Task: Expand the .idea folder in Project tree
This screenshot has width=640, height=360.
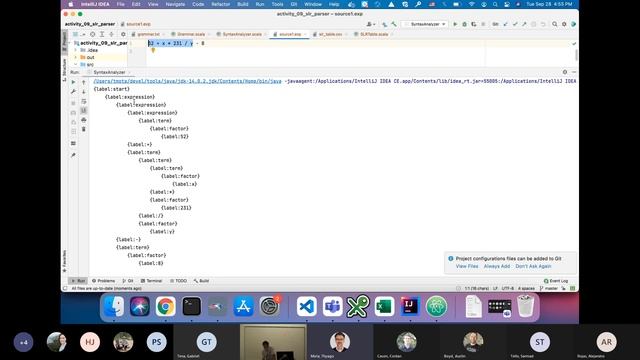Action: coord(76,50)
